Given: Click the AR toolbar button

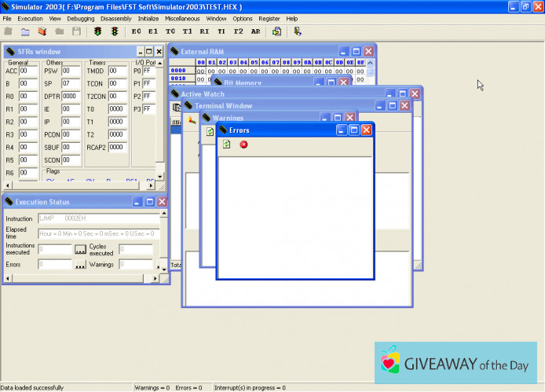Looking at the screenshot, I should click(255, 31).
